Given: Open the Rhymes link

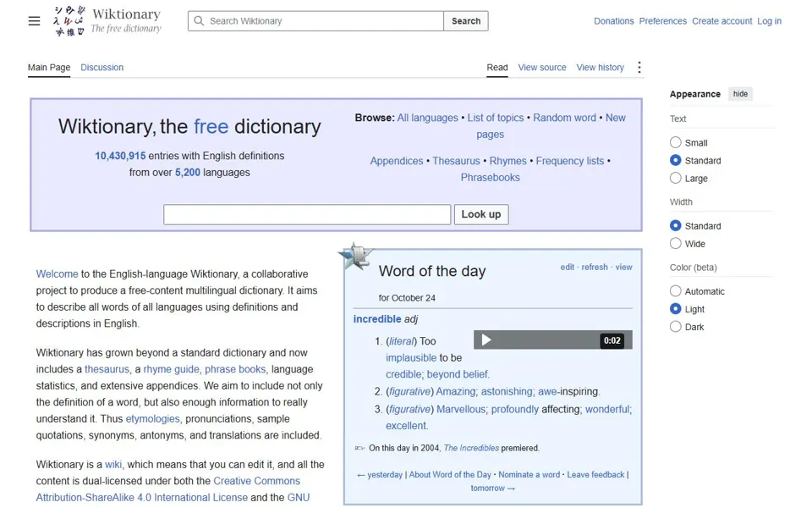Looking at the screenshot, I should 508,161.
